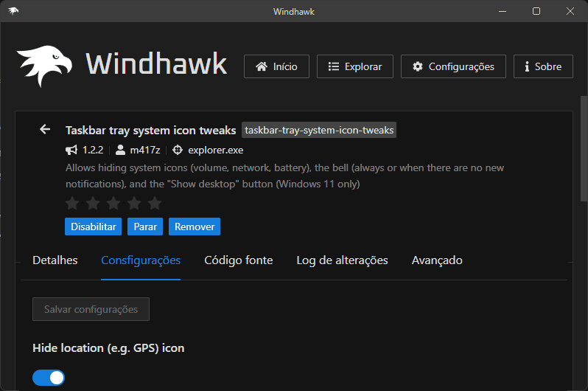
Task: Uninstall the mod with Remover
Action: click(195, 226)
